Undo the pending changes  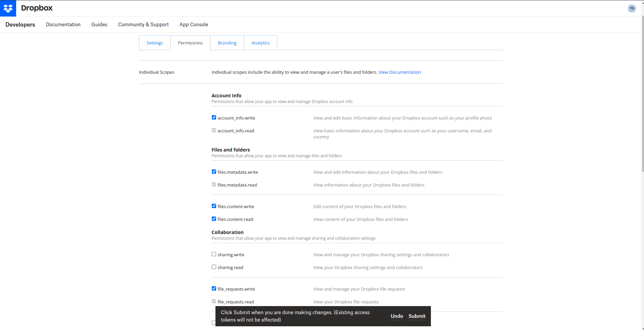(x=397, y=316)
